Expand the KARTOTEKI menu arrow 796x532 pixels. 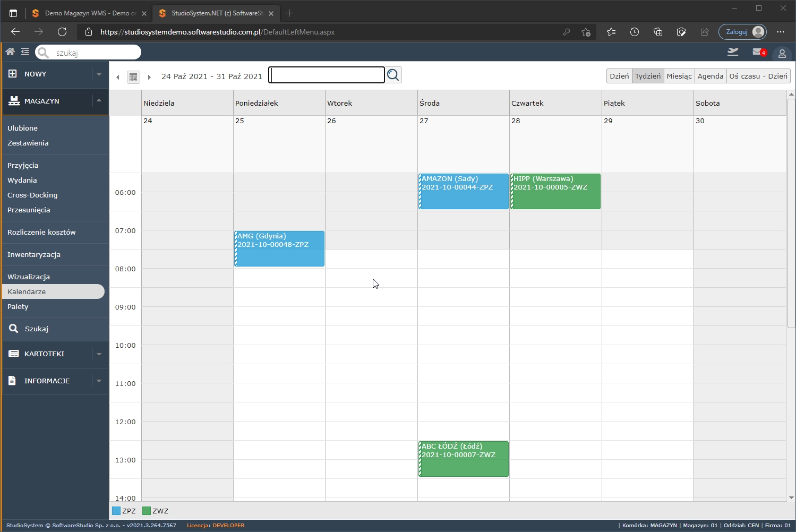[99, 354]
